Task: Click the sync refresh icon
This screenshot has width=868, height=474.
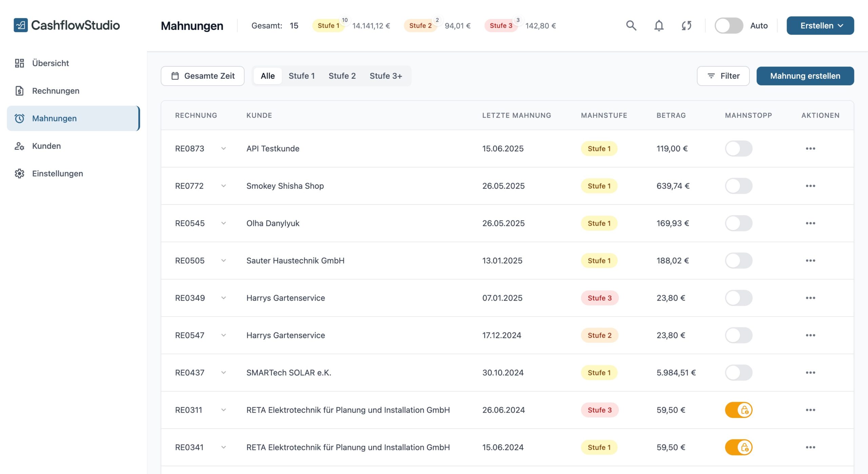Action: point(686,25)
